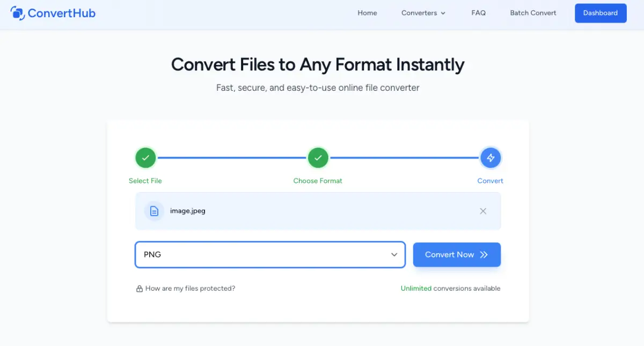Click the double arrow icon in Convert Now
Image resolution: width=644 pixels, height=346 pixels.
484,255
